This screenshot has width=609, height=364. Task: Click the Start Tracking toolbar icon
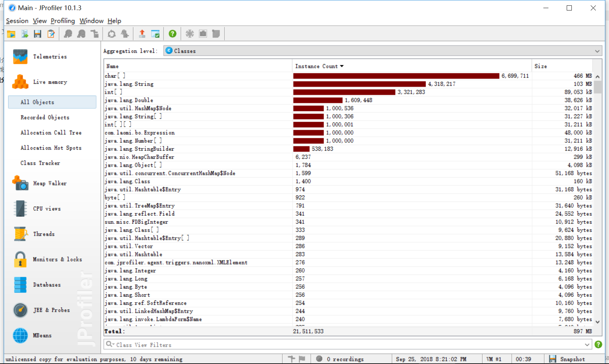[x=95, y=34]
